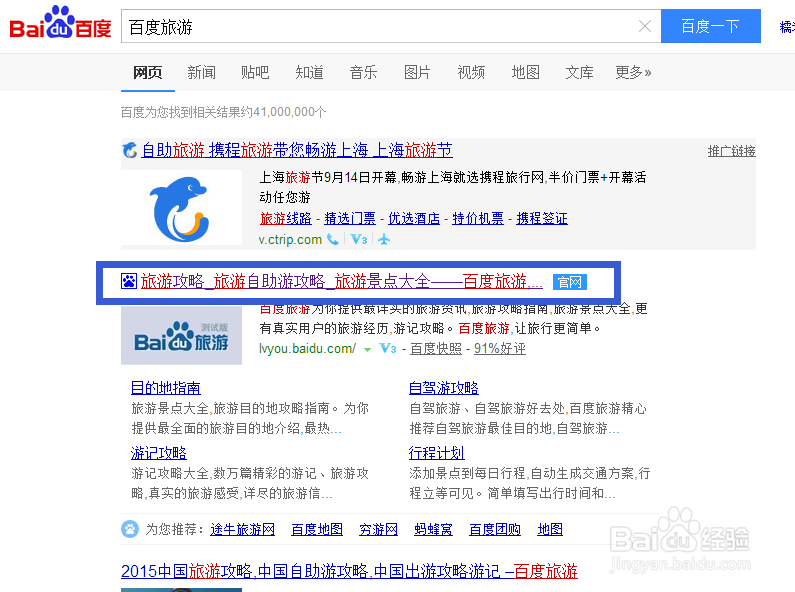Open the 地图 tab
This screenshot has height=592, width=795.
tap(525, 72)
